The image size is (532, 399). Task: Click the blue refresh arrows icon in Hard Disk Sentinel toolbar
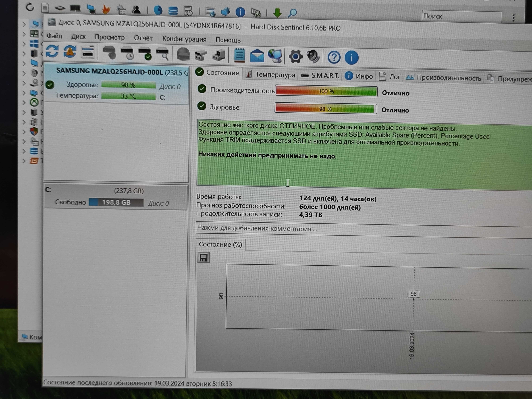pyautogui.click(x=52, y=51)
